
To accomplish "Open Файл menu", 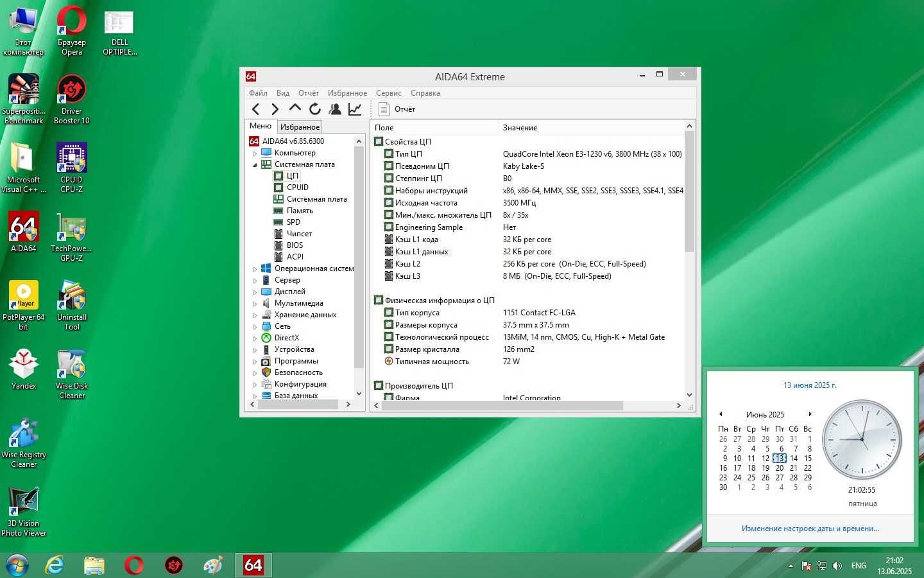I will click(258, 93).
